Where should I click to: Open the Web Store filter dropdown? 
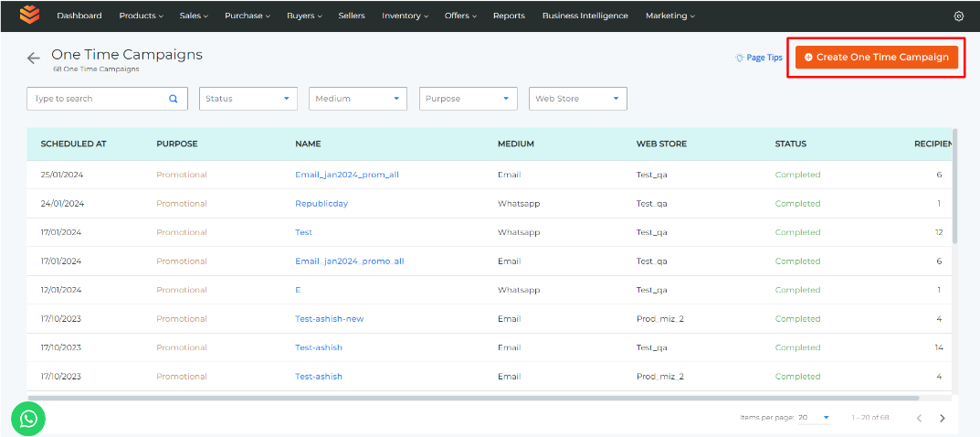point(578,99)
